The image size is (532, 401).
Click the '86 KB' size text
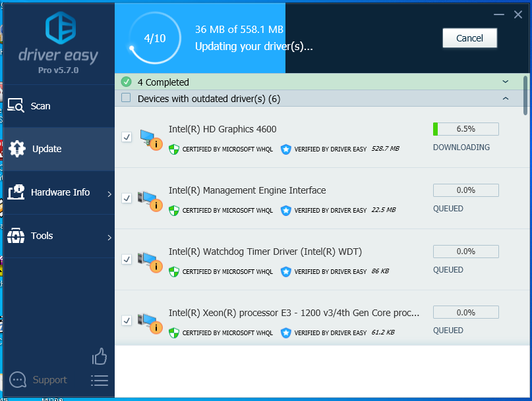pos(380,271)
